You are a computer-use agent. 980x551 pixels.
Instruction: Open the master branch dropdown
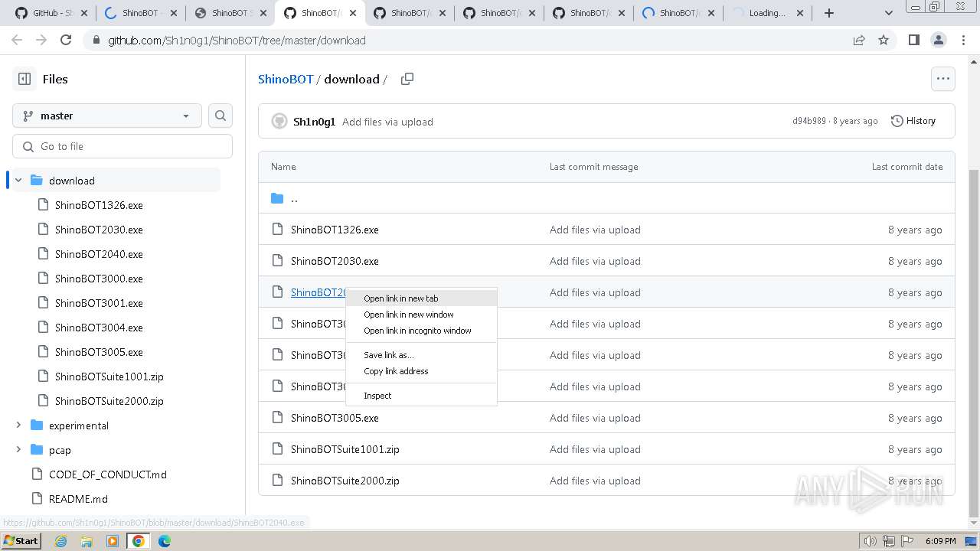(x=107, y=116)
